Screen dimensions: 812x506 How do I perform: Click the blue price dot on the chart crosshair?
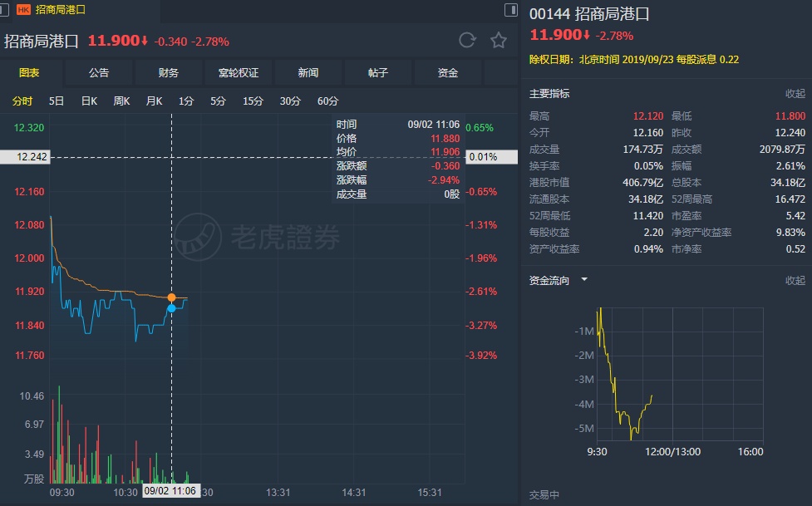[172, 308]
